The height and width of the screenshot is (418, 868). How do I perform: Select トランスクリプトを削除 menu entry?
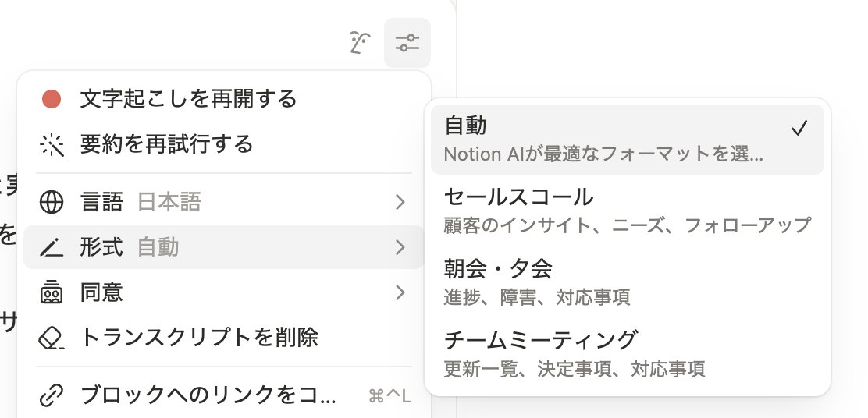224,338
